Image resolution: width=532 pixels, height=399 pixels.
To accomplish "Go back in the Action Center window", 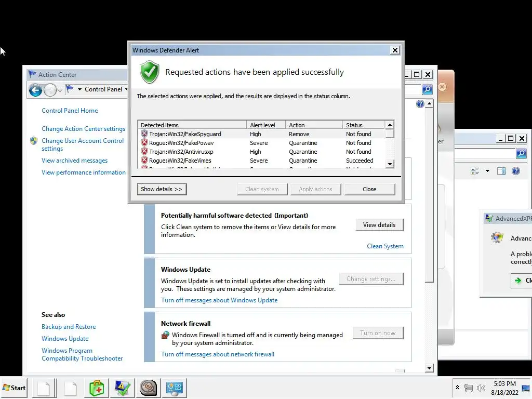I will tap(35, 90).
